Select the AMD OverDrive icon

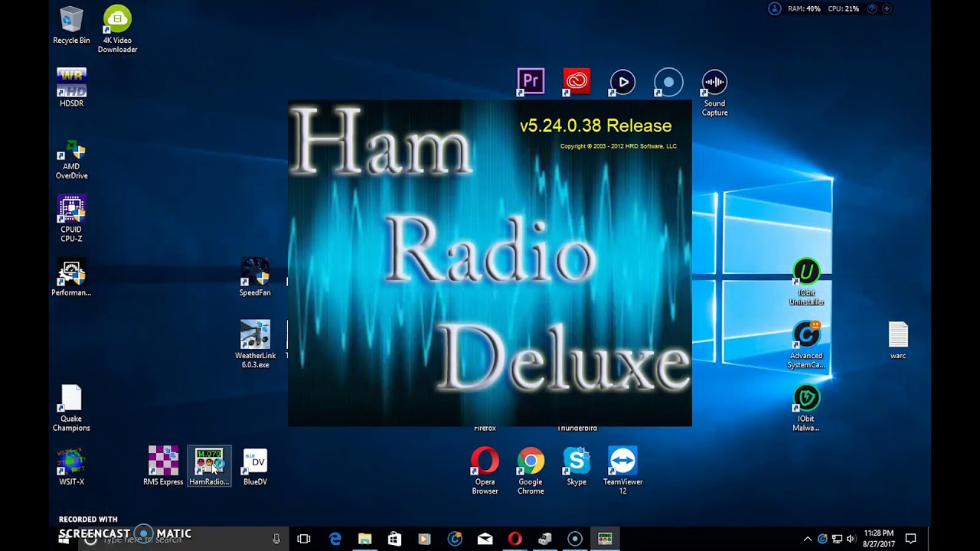[71, 159]
